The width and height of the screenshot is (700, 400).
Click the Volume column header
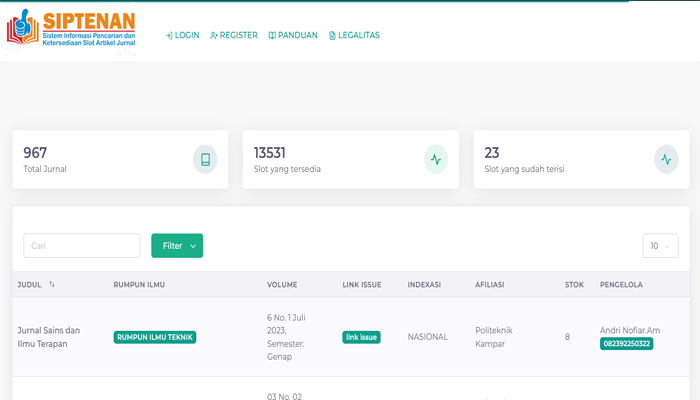(282, 285)
